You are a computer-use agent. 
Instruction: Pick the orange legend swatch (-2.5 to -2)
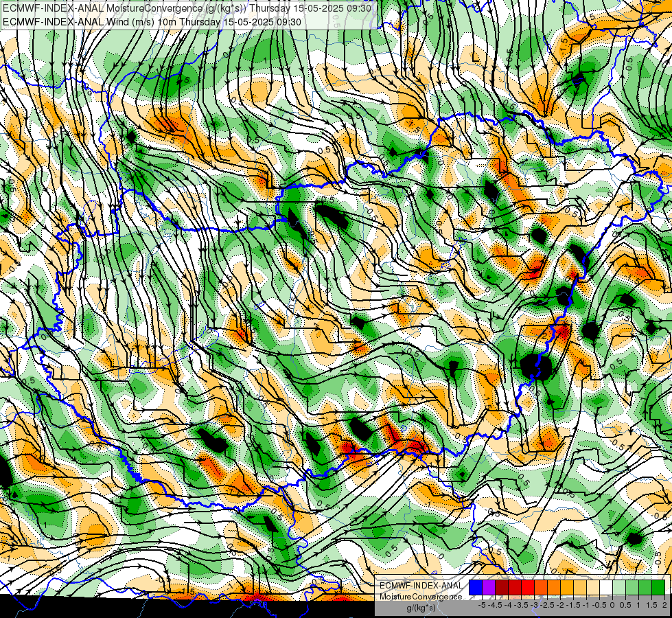click(x=554, y=587)
